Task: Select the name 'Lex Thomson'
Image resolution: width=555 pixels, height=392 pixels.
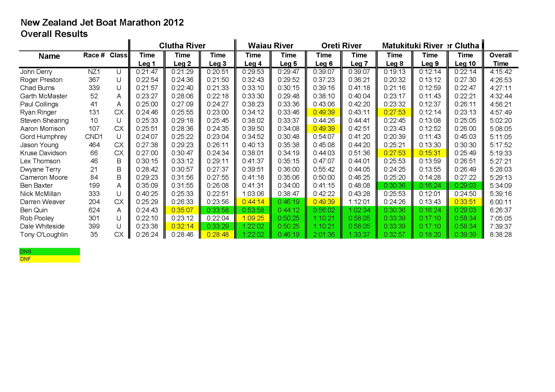Action: click(x=40, y=161)
